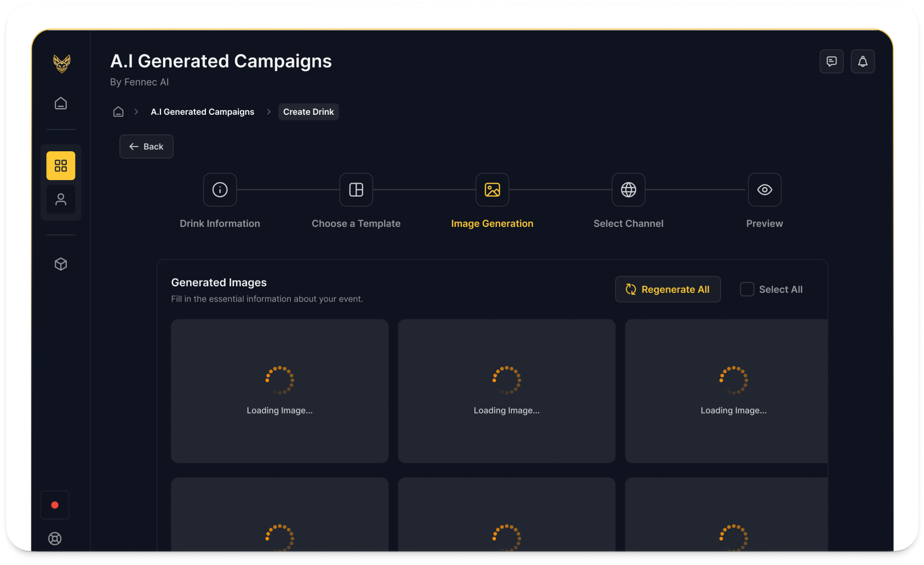This screenshot has height=565, width=924.
Task: Click 'Fill in the essential information' text
Action: tap(267, 299)
